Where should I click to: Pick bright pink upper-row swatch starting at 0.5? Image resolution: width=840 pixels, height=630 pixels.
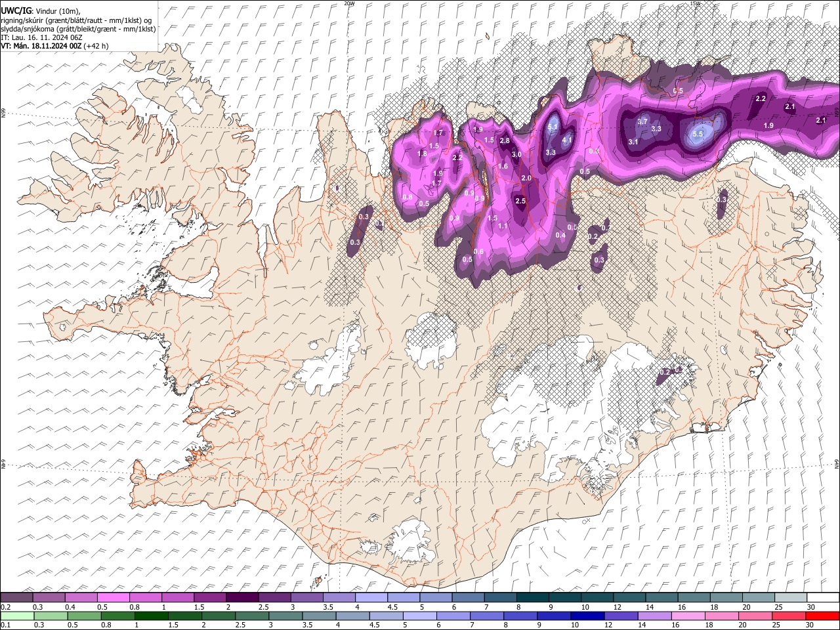(113, 597)
